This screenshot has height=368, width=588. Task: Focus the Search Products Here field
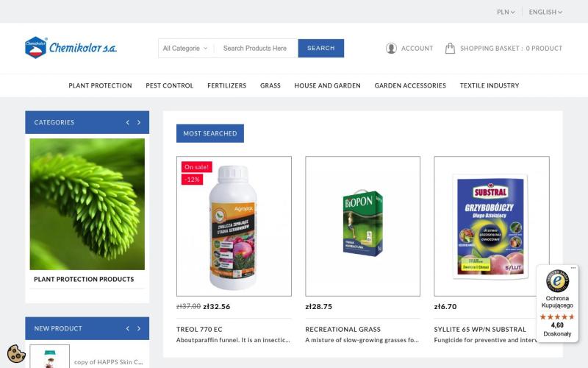(256, 48)
